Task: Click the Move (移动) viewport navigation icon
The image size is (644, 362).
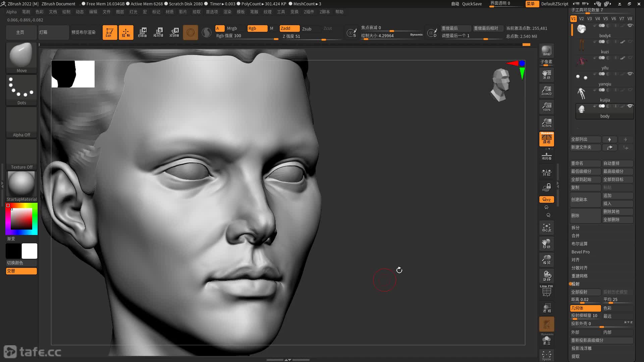Action: 546,244
